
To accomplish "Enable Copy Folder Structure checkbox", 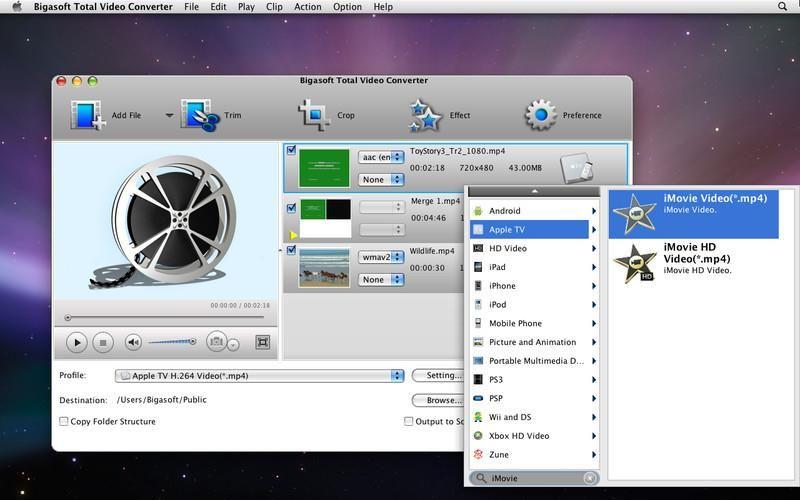I will (x=64, y=421).
